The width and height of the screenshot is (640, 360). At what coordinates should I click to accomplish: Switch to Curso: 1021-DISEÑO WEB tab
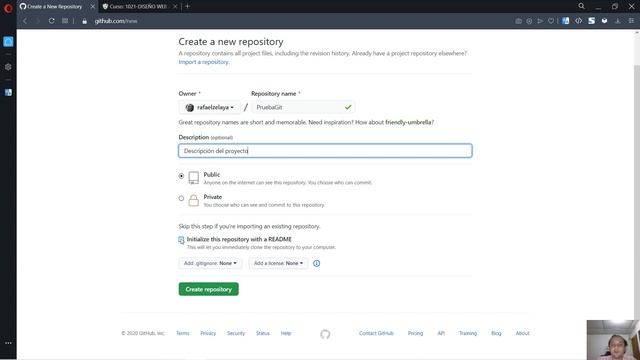[x=138, y=7]
